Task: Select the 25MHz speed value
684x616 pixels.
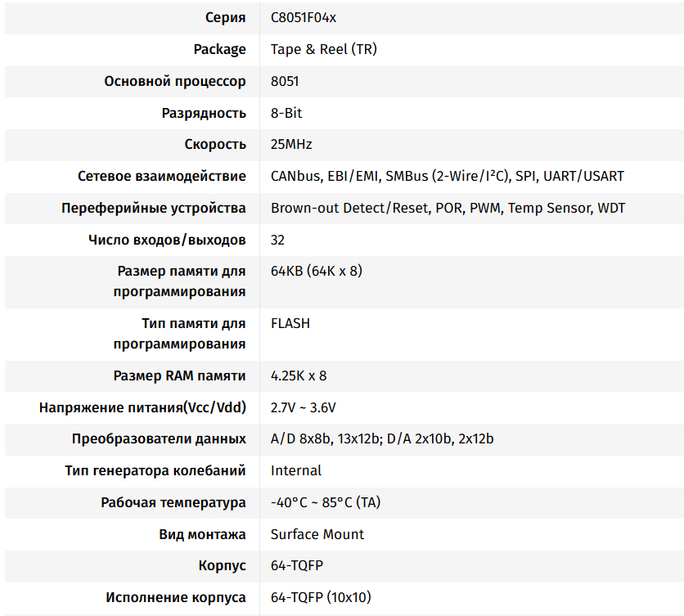Action: tap(291, 144)
